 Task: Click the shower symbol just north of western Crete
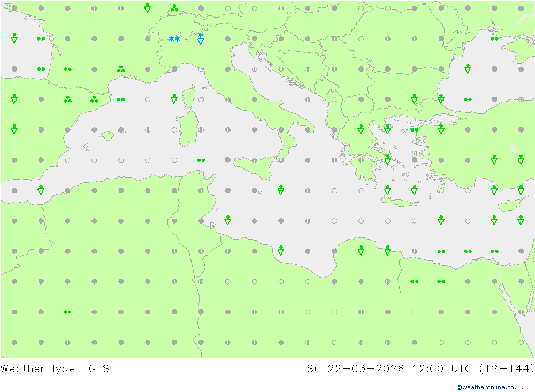pos(387,190)
